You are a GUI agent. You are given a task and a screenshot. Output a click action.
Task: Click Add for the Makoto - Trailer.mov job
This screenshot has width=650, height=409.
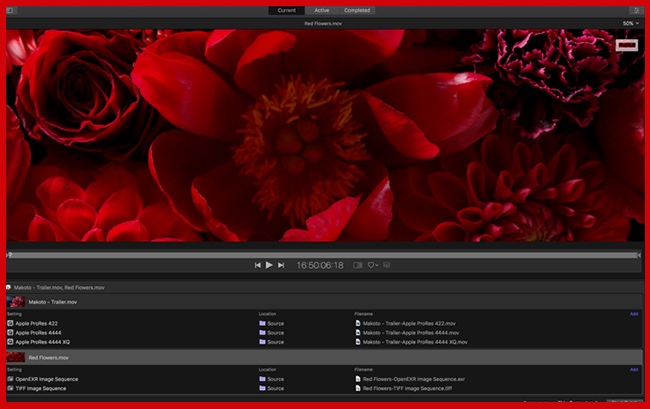634,313
